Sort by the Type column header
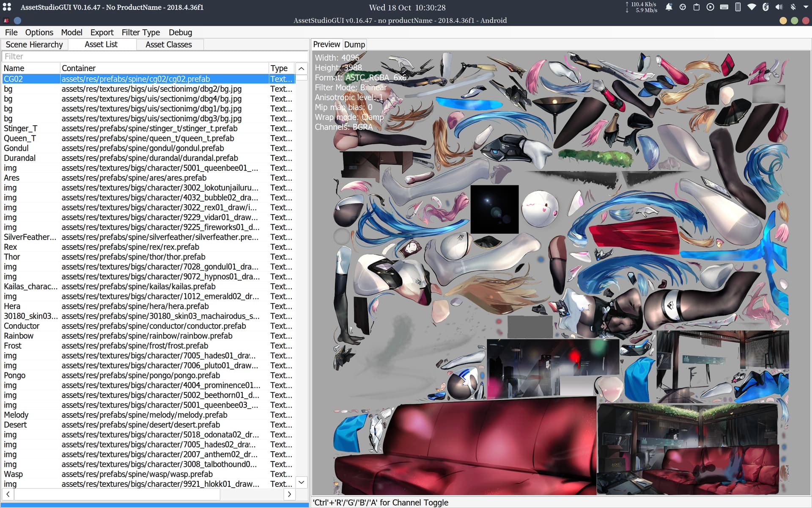 (x=282, y=68)
